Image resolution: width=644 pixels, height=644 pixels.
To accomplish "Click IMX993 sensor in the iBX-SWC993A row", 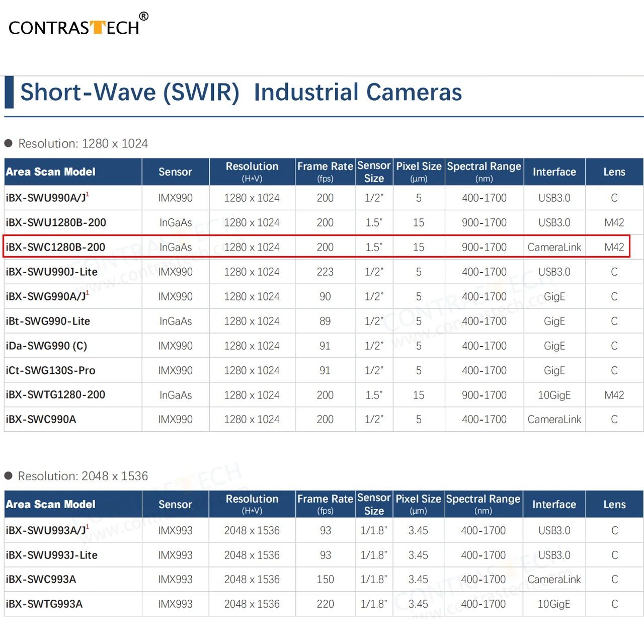I will tap(175, 579).
